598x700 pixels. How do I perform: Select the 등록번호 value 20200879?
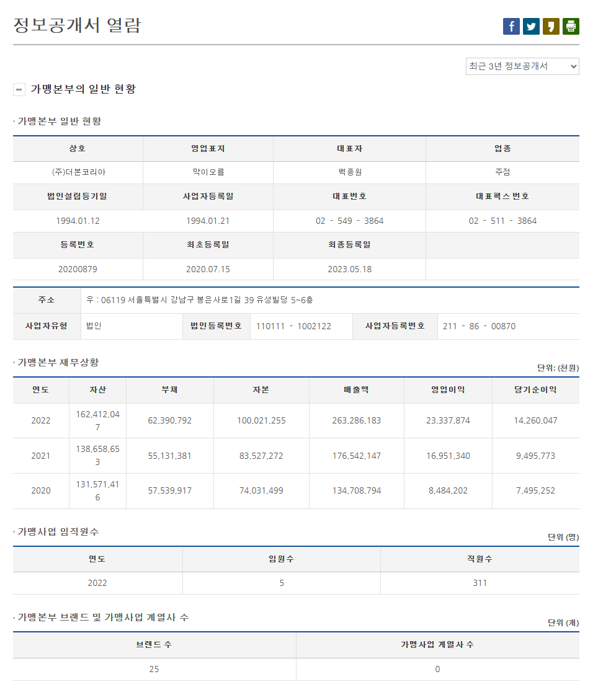pyautogui.click(x=77, y=268)
